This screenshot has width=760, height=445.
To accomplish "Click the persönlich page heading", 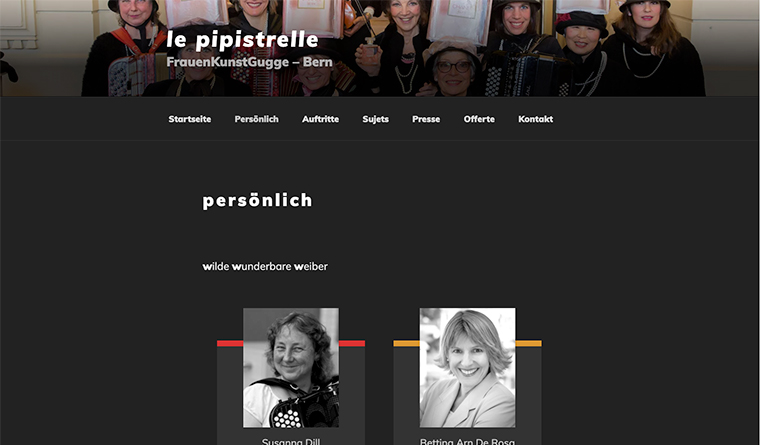I will coord(257,201).
